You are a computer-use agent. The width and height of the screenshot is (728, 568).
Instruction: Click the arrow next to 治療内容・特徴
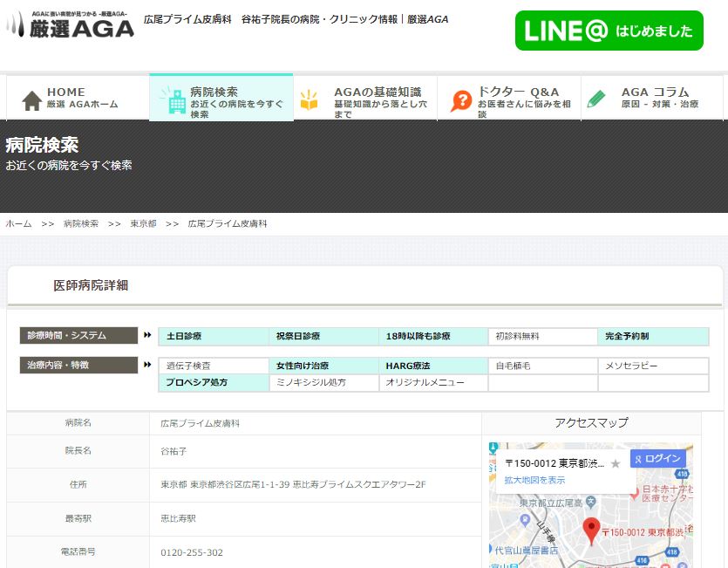tap(147, 365)
